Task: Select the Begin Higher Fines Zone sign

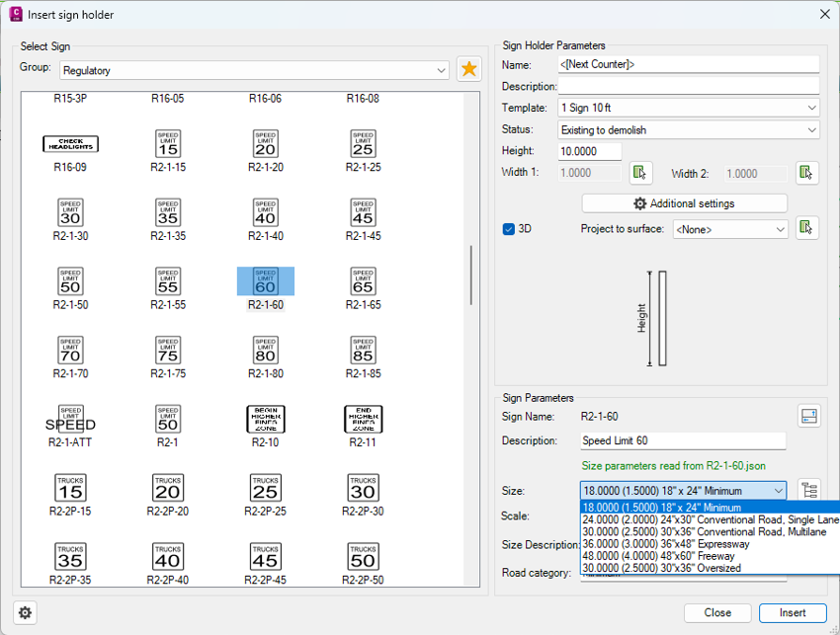Action: (x=266, y=420)
